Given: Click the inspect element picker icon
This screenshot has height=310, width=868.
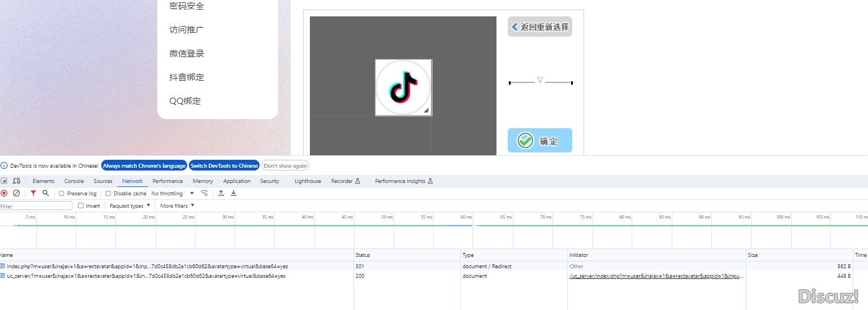Looking at the screenshot, I should pos(5,181).
